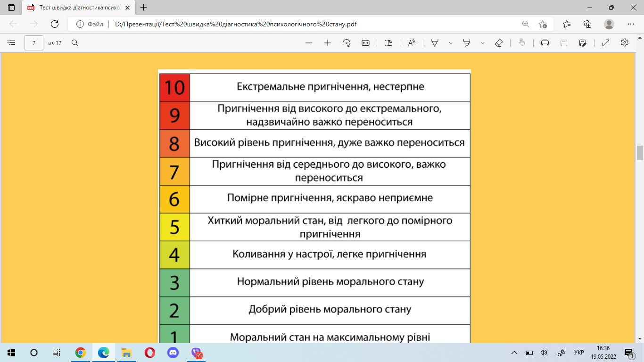Expand the Draw pen options dropdown
This screenshot has width=644, height=362.
tap(451, 43)
